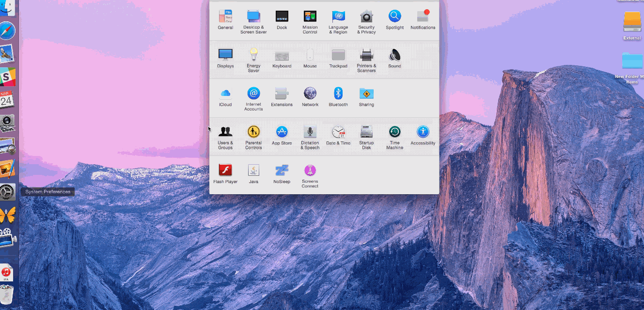Open the Preview app in Dock
Viewport: 644px width, 310px height.
(x=7, y=146)
